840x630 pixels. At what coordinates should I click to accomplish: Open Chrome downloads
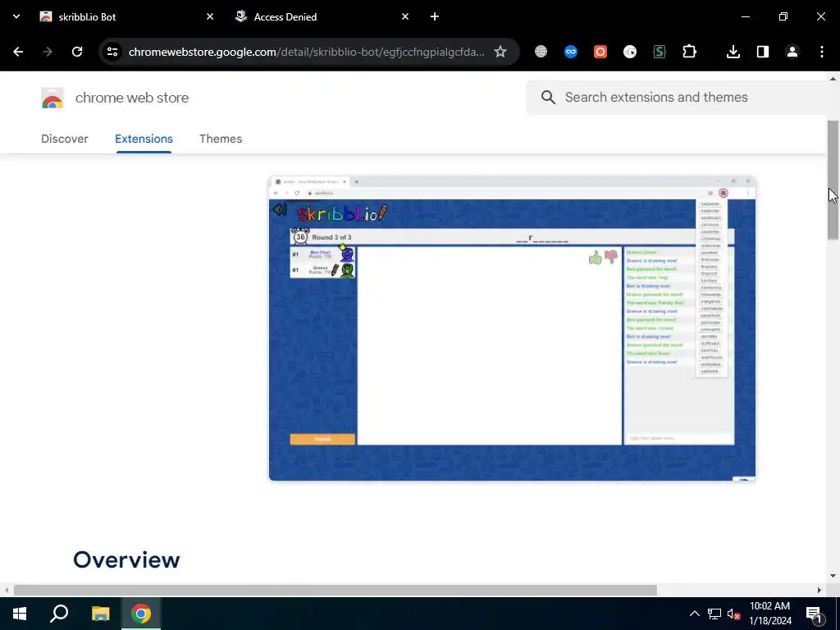(x=733, y=52)
